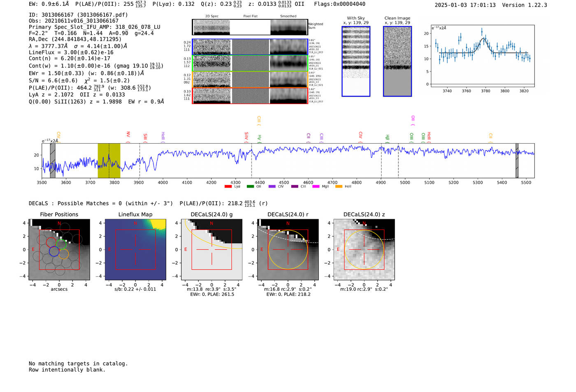The width and height of the screenshot is (576, 392).
Task: Click the 's/b: 0.22 +/- 0.011' caption
Action: [x=135, y=289]
